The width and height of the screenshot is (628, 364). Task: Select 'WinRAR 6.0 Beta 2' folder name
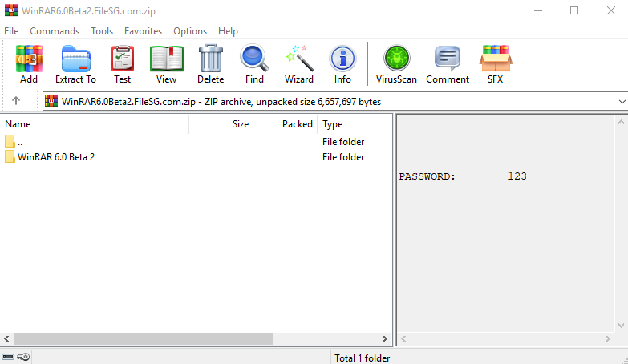(x=56, y=157)
